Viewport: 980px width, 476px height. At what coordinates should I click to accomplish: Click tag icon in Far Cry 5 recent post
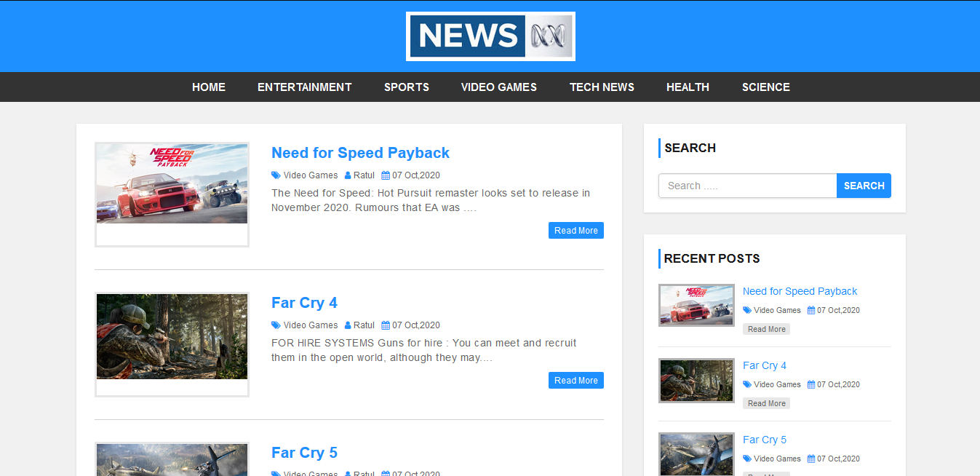coord(747,459)
